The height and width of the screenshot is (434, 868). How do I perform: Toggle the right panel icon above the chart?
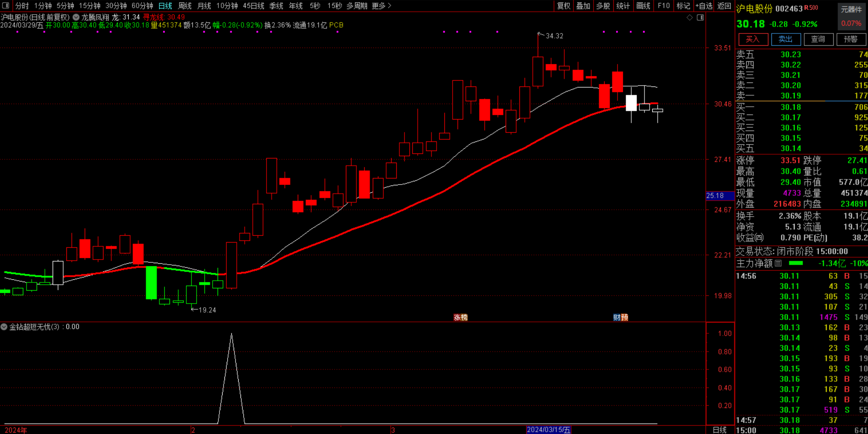[x=700, y=17]
